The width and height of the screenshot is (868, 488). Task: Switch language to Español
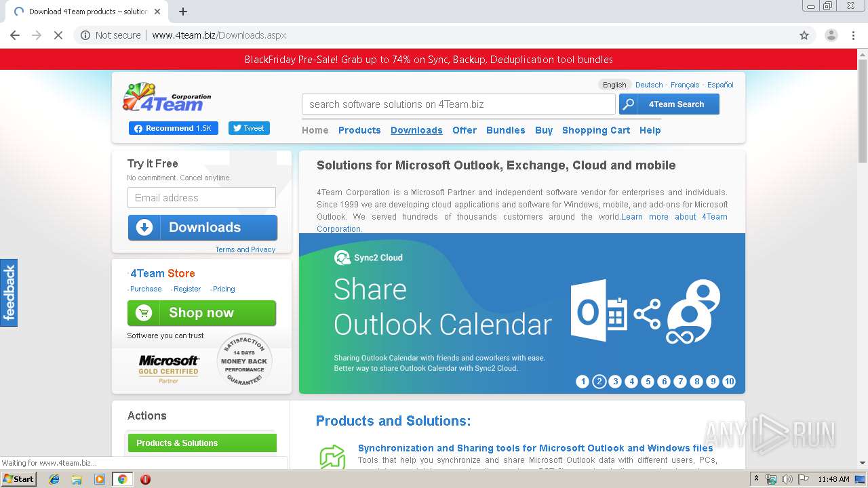coord(720,85)
